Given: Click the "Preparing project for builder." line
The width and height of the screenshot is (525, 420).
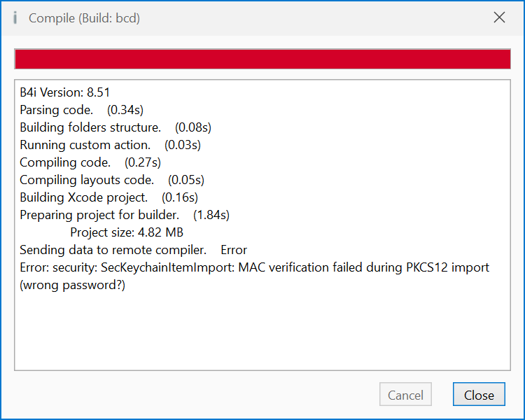Looking at the screenshot, I should 99,215.
